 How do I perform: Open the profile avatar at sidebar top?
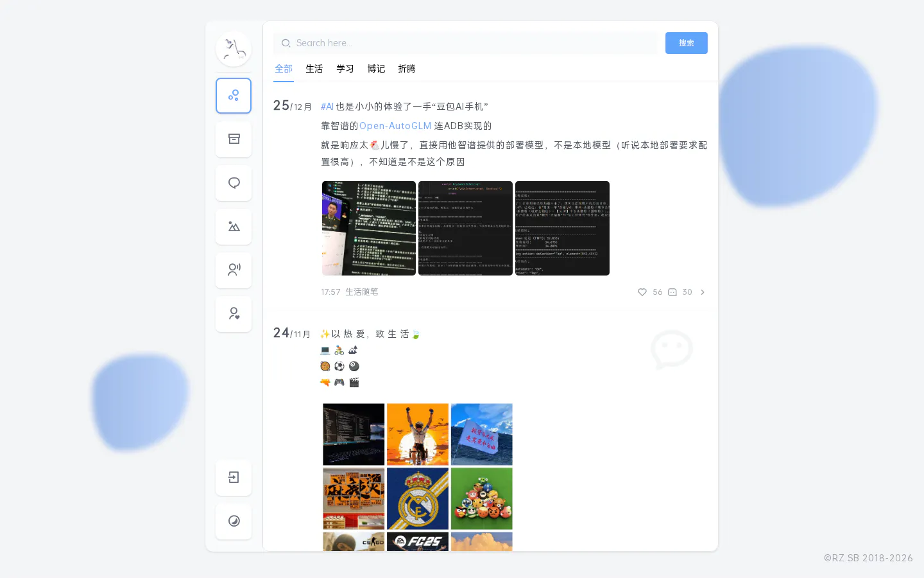pos(234,49)
